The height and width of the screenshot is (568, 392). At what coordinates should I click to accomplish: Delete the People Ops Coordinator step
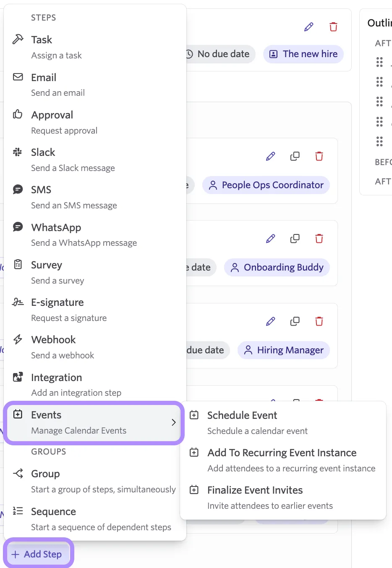pos(319,156)
